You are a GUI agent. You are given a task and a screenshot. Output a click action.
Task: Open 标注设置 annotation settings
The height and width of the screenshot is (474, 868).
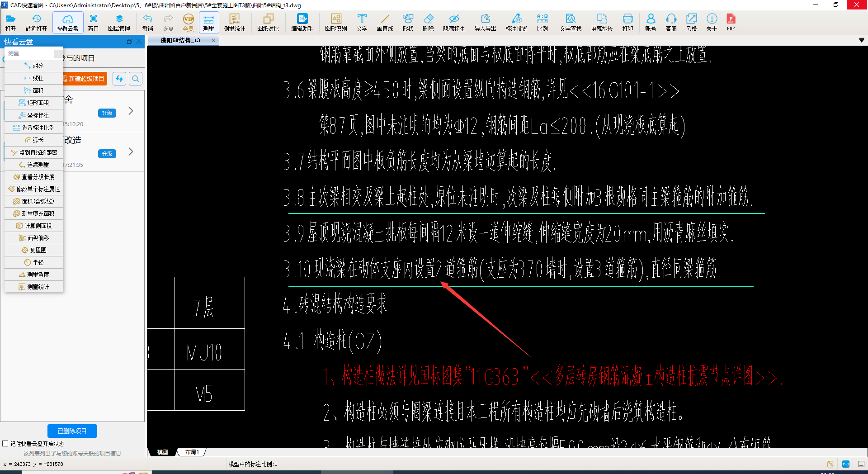[516, 22]
